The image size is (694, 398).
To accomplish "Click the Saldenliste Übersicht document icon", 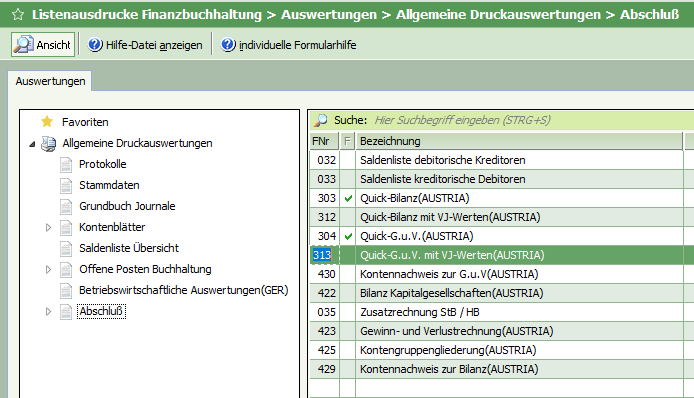I will [x=66, y=248].
